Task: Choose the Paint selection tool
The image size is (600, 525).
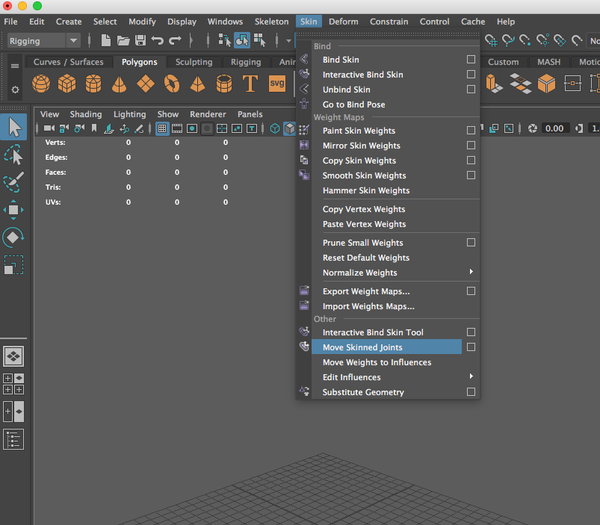Action: pyautogui.click(x=14, y=182)
